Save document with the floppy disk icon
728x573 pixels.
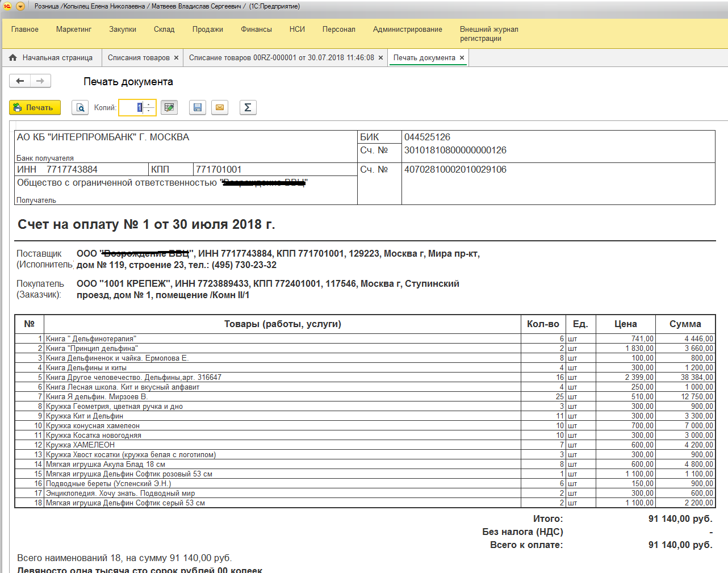point(197,107)
